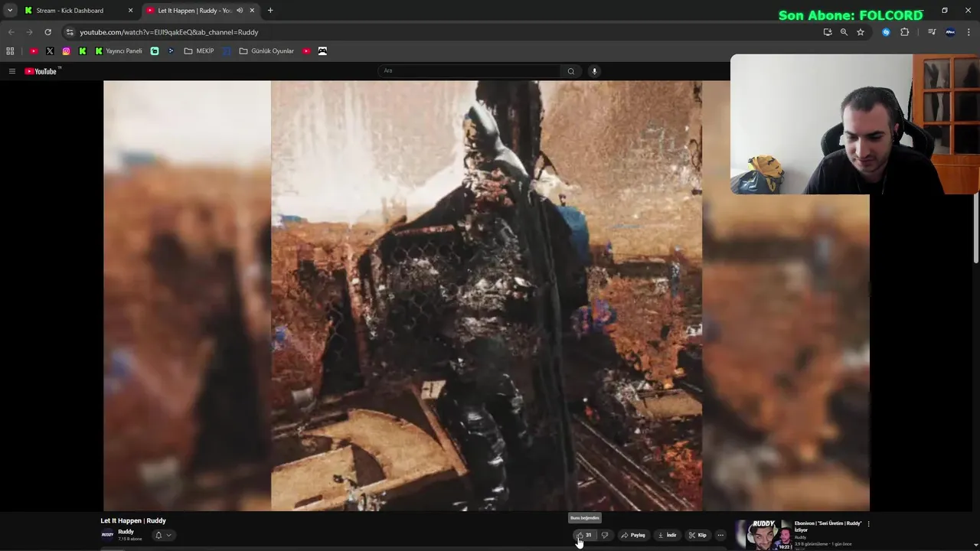Viewport: 980px width, 551px height.
Task: Open the Kick bookmark icon
Action: [83, 51]
